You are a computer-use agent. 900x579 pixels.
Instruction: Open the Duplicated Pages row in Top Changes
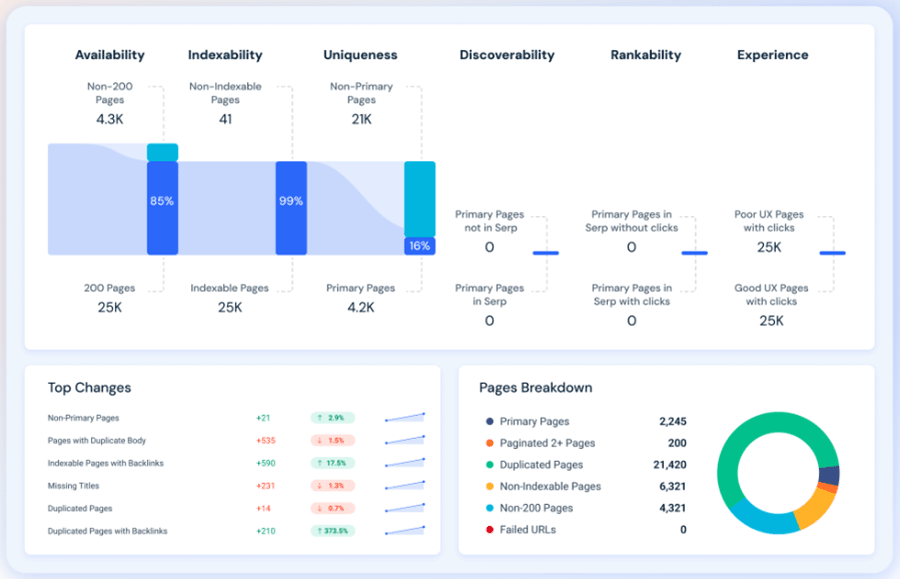[236, 508]
